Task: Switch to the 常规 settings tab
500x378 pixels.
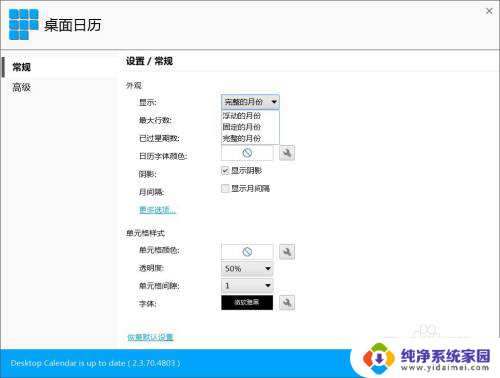Action: click(60, 67)
